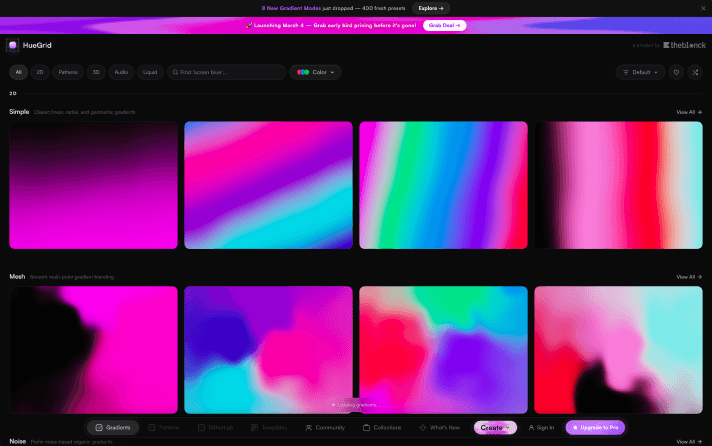Viewport: 712px width, 446px height.
Task: Open the Community tab
Action: (325, 427)
